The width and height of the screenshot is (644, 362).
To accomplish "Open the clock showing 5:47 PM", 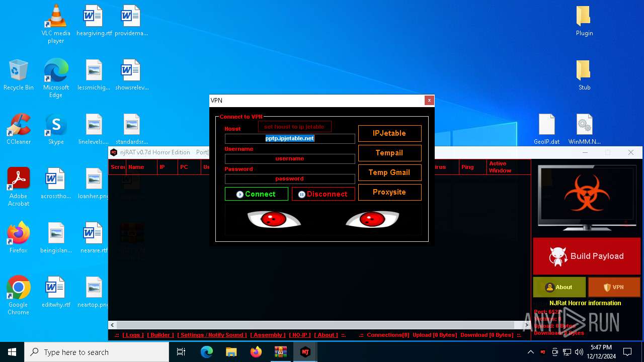I will (601, 352).
